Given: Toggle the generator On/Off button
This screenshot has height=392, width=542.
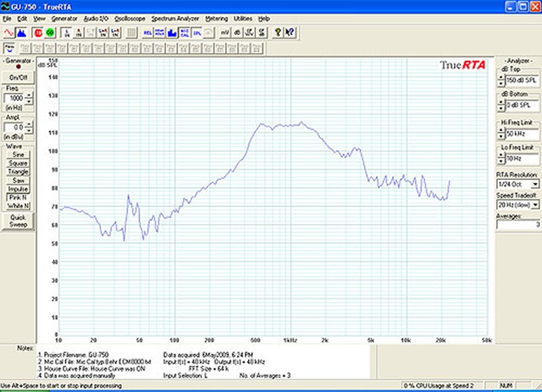Looking at the screenshot, I should (x=18, y=77).
